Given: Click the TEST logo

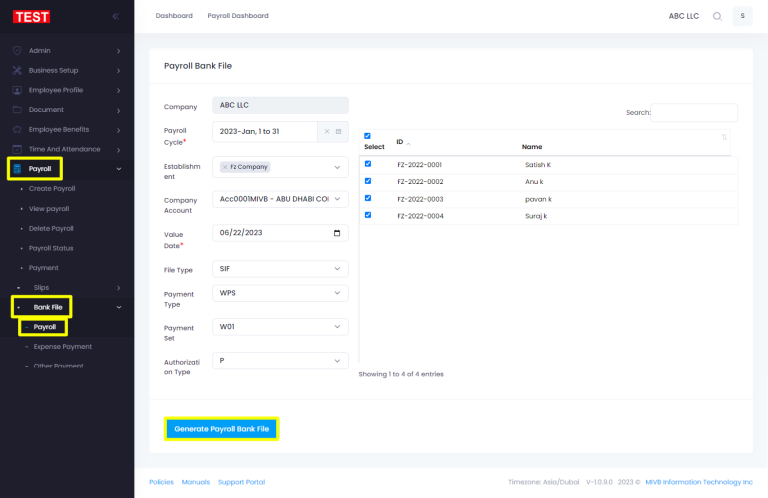Looking at the screenshot, I should point(31,17).
